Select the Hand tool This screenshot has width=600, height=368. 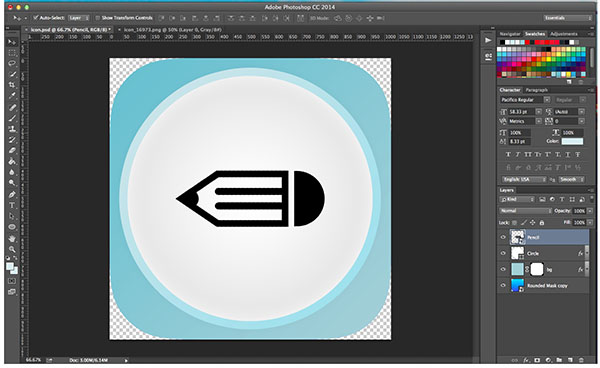(12, 239)
